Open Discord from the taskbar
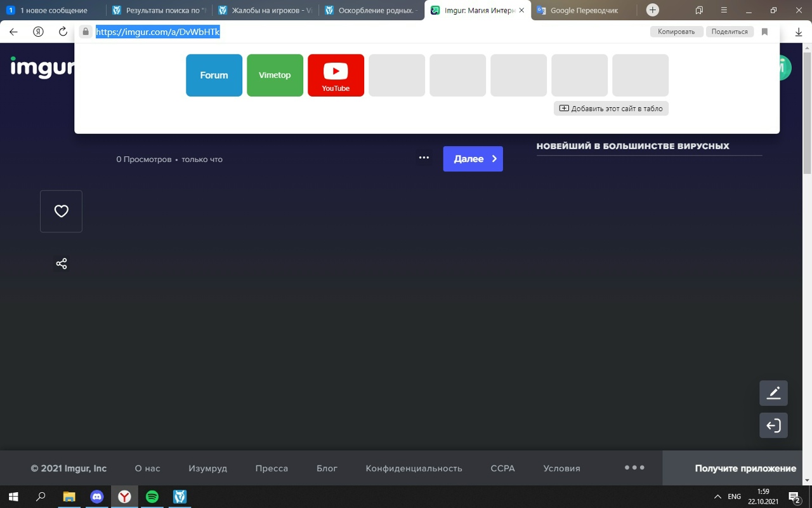 (x=96, y=497)
